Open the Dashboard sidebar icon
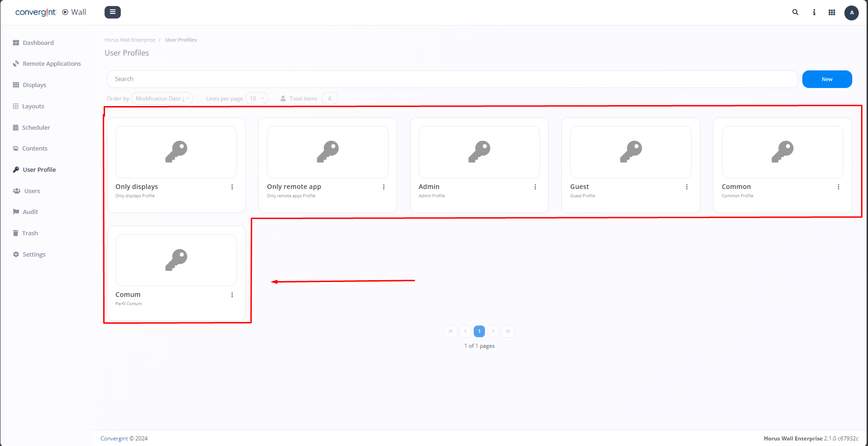The height and width of the screenshot is (446, 868). tap(16, 43)
